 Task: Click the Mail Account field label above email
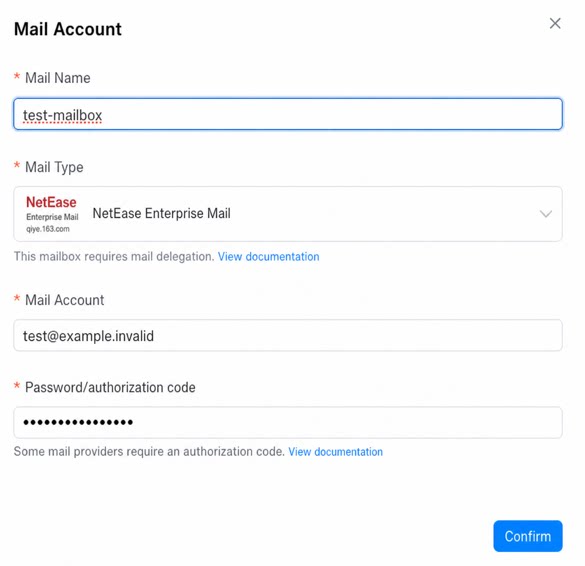pos(65,300)
